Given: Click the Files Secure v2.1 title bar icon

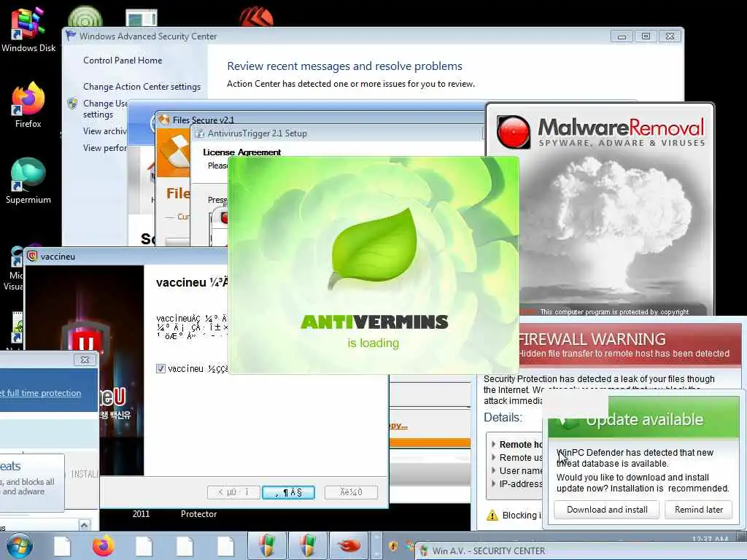Looking at the screenshot, I should (164, 120).
